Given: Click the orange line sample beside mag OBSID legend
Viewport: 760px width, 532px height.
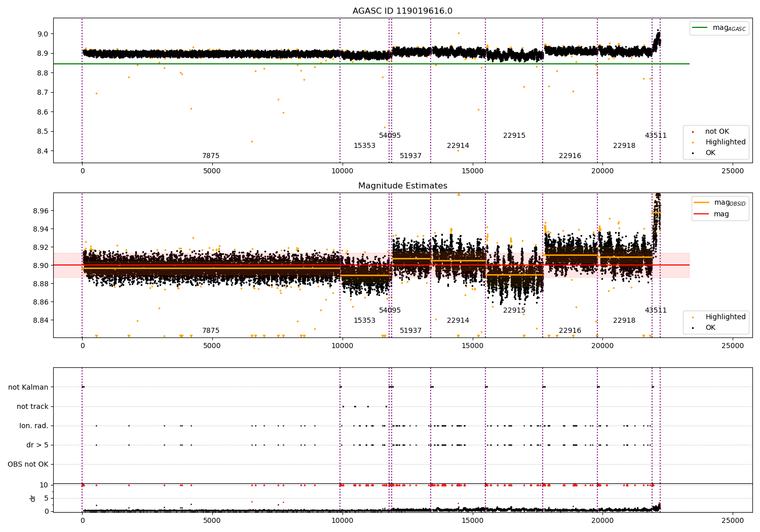Looking at the screenshot, I should [x=702, y=202].
